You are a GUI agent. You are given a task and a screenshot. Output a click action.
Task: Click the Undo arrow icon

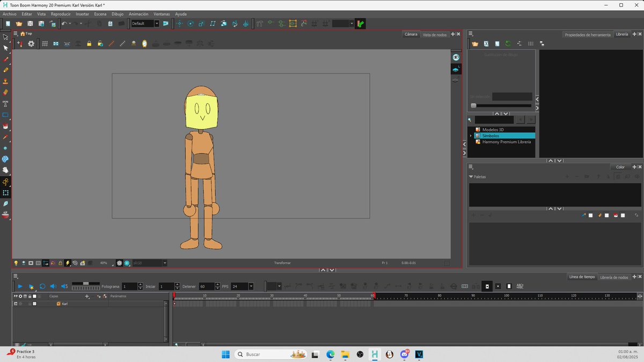coord(64,24)
